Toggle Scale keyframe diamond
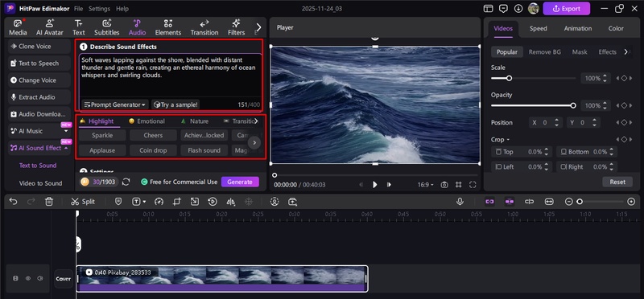Image resolution: width=644 pixels, height=299 pixels. coord(624,78)
